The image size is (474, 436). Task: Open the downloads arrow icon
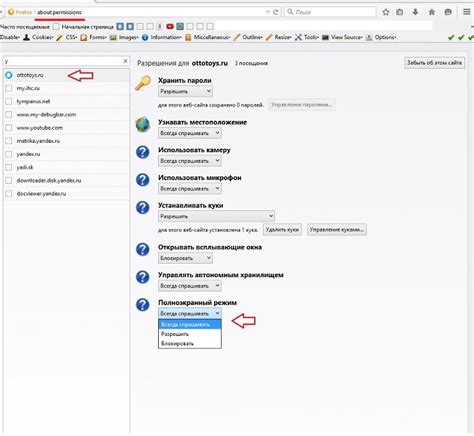(415, 12)
